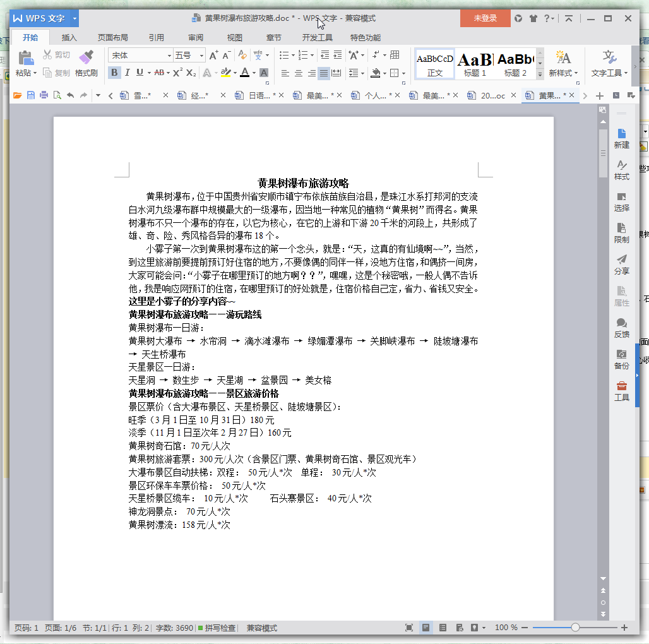
Task: Click the 新建 icon in side panel
Action: [621, 139]
